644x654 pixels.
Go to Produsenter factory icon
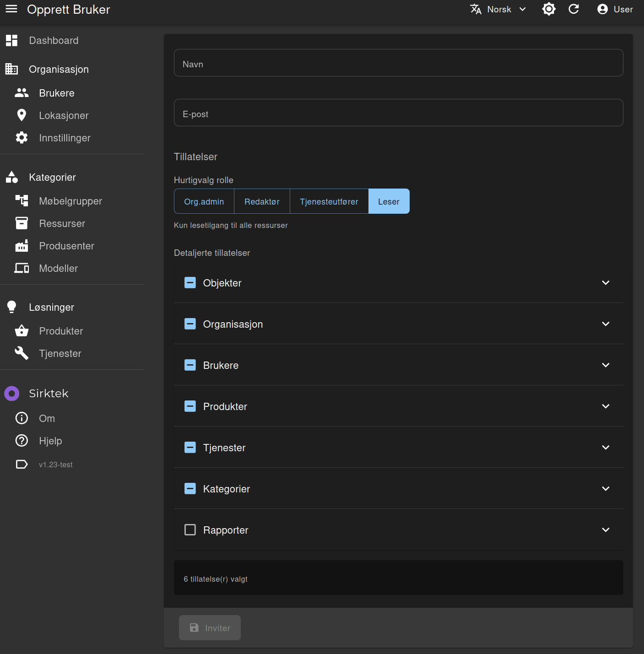22,246
